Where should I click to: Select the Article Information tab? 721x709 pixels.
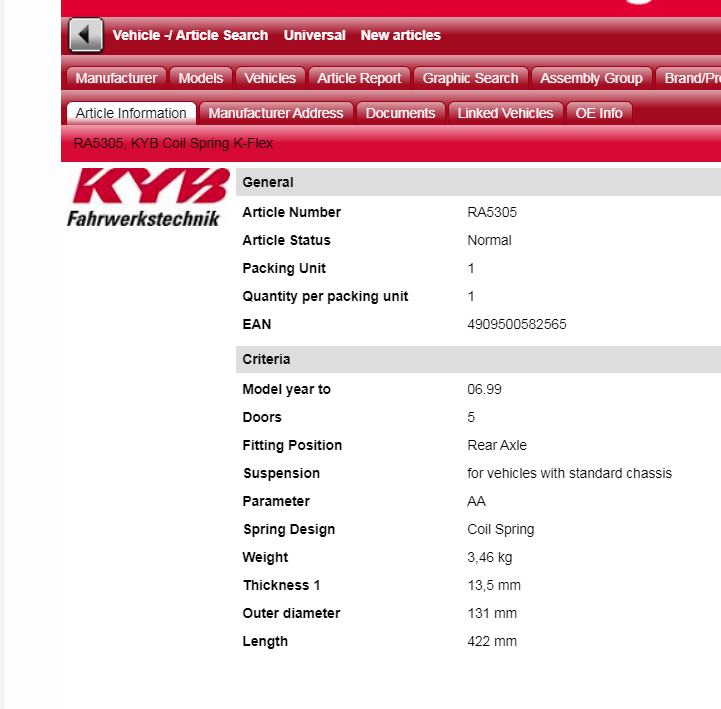[131, 113]
